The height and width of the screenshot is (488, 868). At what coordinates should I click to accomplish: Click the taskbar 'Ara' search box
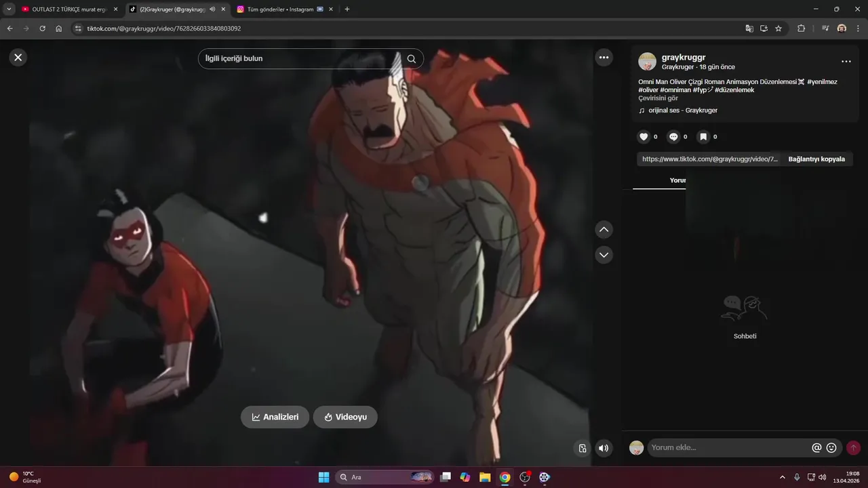coord(384,477)
